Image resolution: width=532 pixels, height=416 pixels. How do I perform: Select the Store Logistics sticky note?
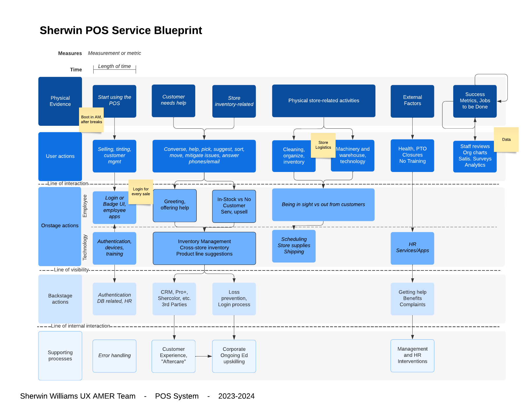[x=323, y=145]
